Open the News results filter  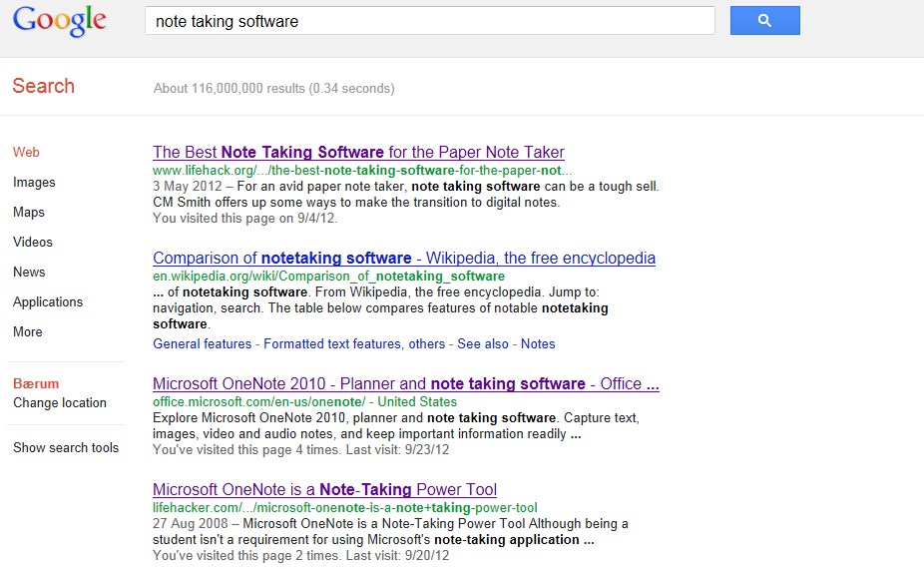tap(29, 272)
